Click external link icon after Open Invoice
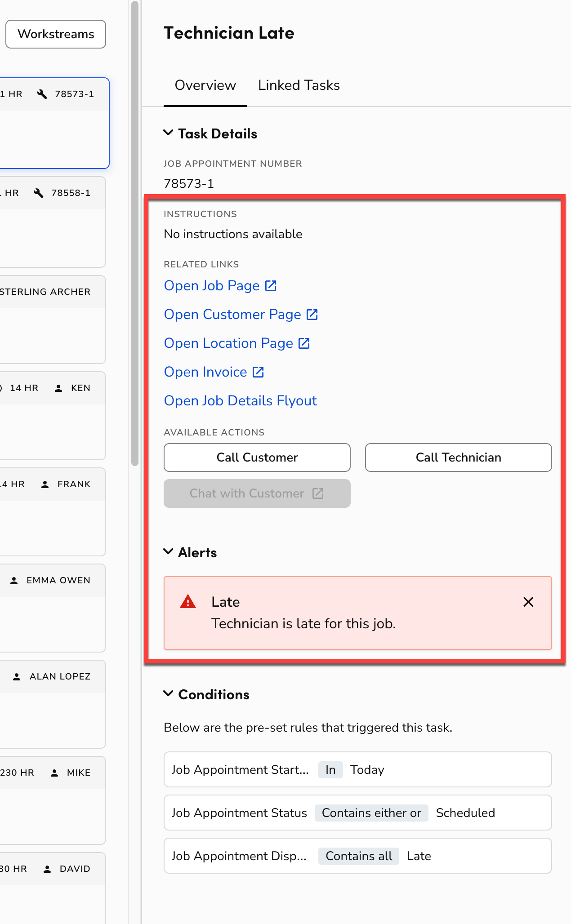The height and width of the screenshot is (924, 571). click(x=258, y=372)
